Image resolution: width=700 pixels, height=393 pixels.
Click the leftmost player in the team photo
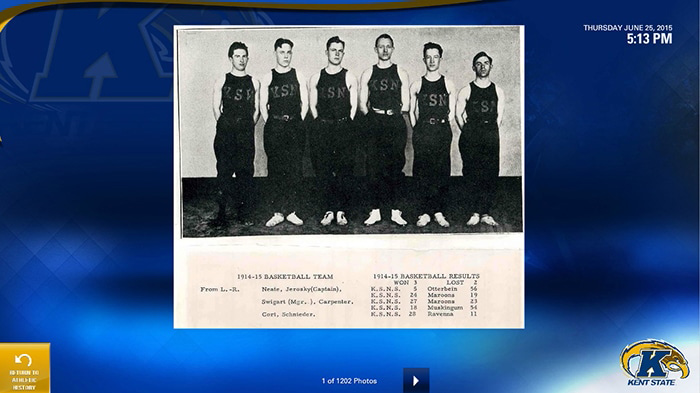tap(236, 133)
